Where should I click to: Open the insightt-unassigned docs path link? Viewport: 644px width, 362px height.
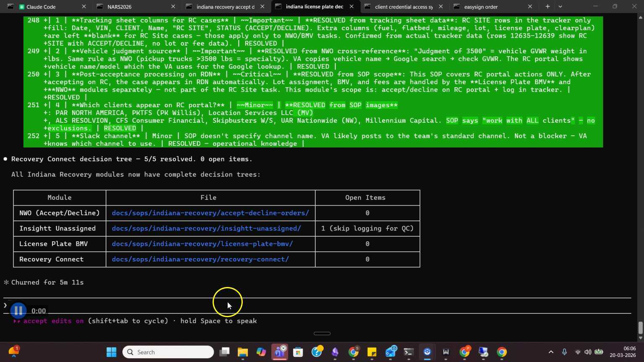coord(206,228)
